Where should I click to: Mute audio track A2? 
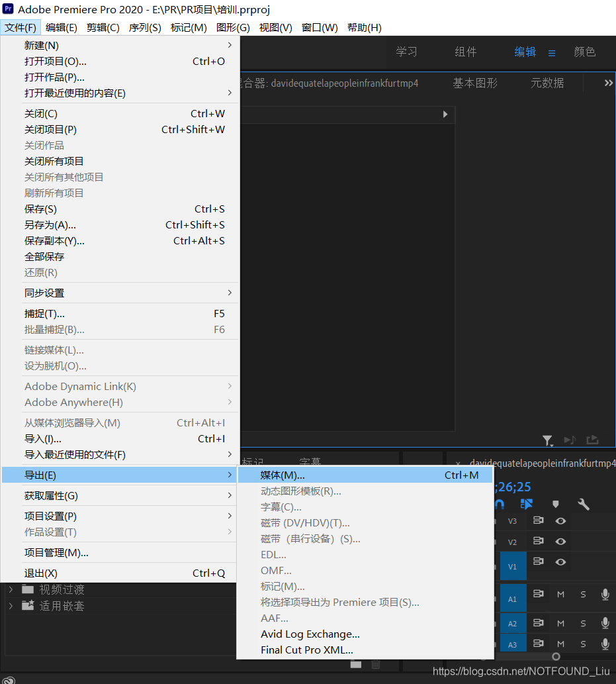(560, 623)
